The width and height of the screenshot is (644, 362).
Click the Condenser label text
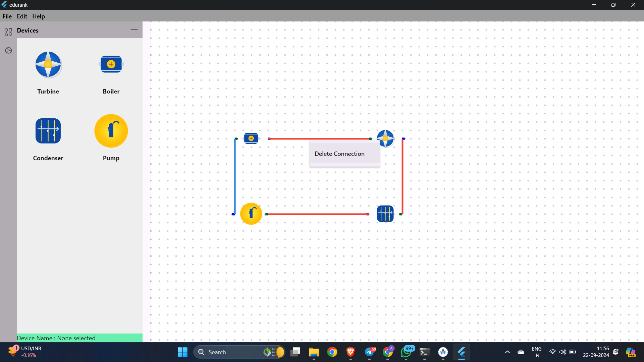(x=48, y=158)
